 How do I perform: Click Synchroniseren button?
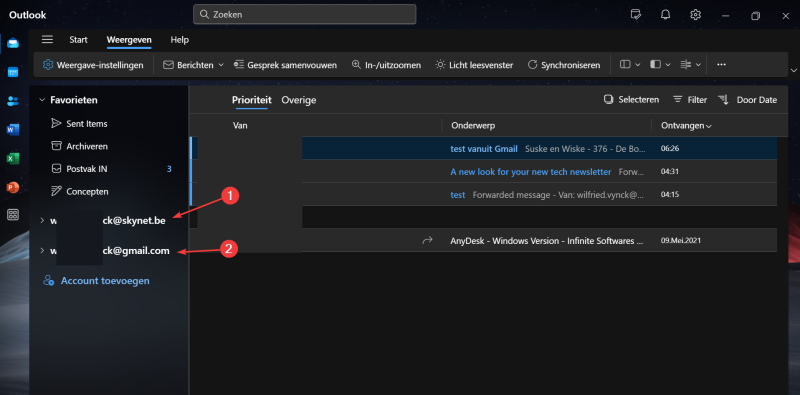point(564,65)
